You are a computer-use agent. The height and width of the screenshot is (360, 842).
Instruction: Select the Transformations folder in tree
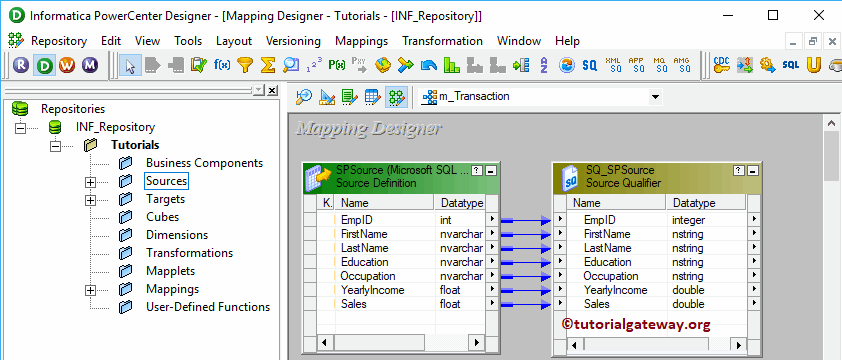click(189, 253)
